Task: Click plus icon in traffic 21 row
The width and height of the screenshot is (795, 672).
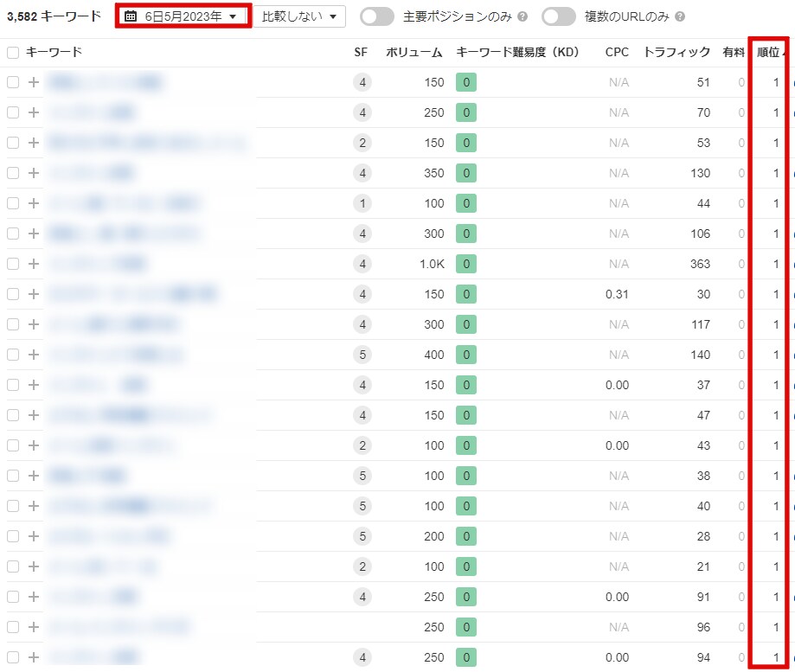Action: [34, 566]
